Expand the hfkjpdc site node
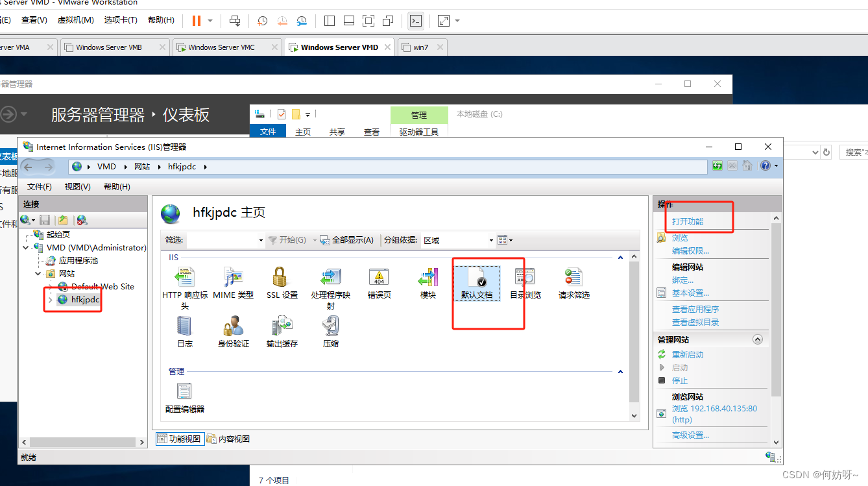 [50, 300]
